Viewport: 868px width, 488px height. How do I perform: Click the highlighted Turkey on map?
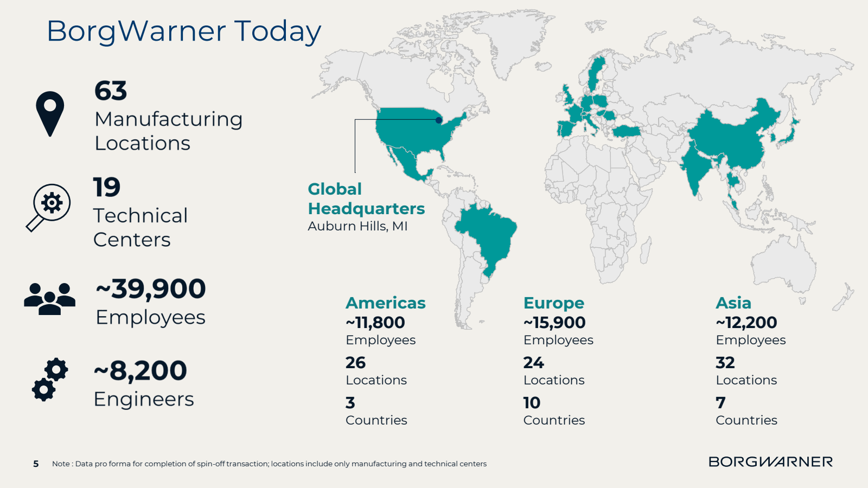627,131
